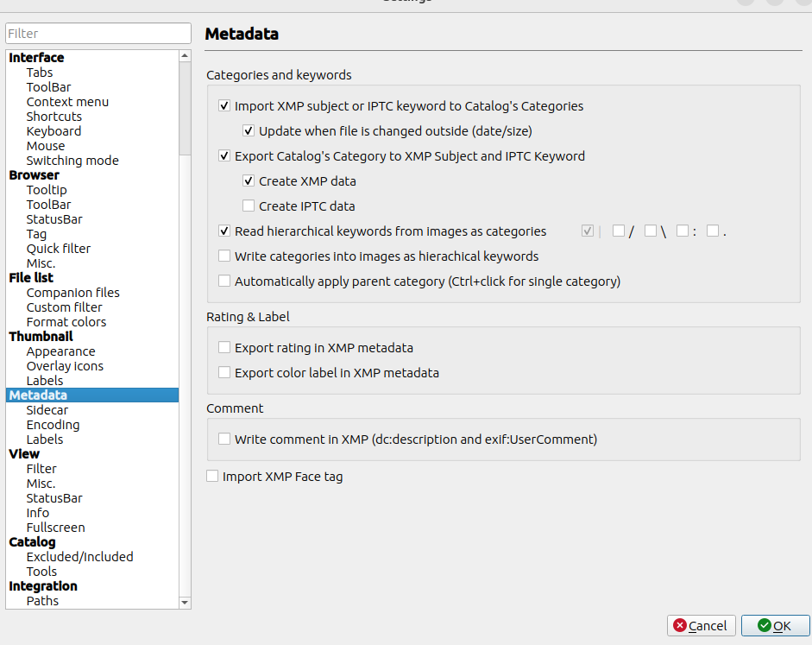
Task: Enable Export rating in XMP metadata
Action: click(x=224, y=348)
